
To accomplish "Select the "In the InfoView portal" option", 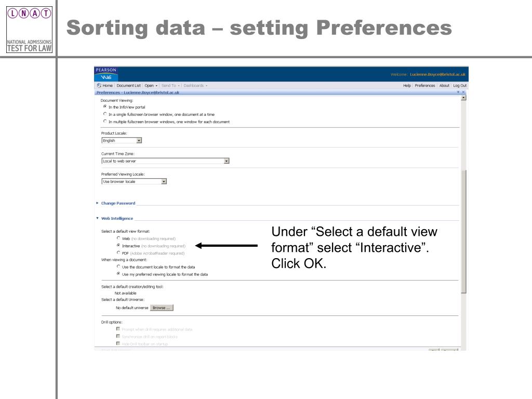I will coord(104,107).
